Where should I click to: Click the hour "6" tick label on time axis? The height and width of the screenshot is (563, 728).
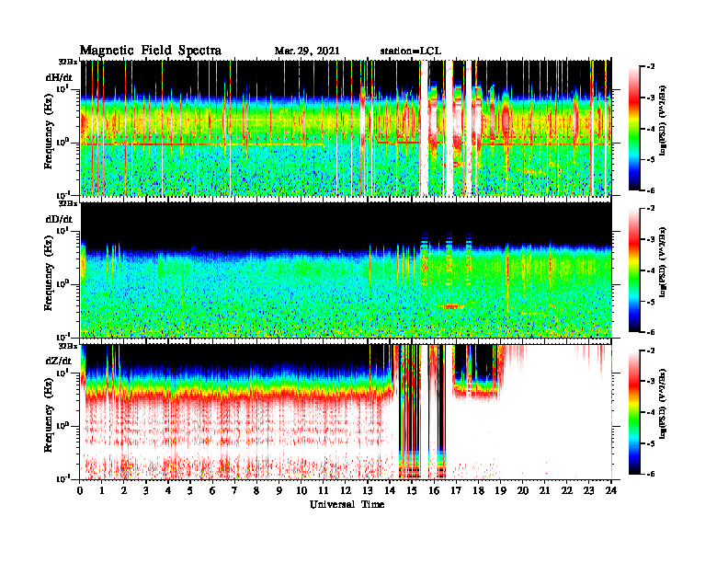point(212,491)
